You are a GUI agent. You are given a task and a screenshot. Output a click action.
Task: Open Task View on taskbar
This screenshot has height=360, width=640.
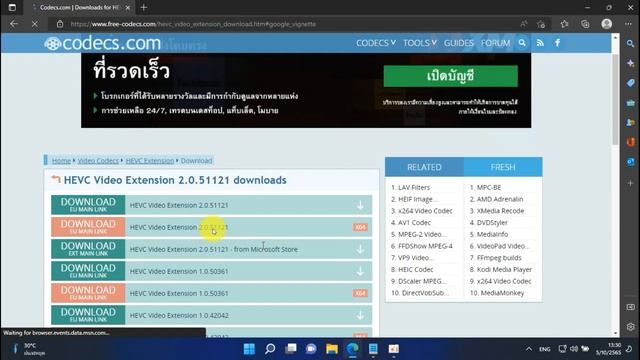(x=291, y=349)
